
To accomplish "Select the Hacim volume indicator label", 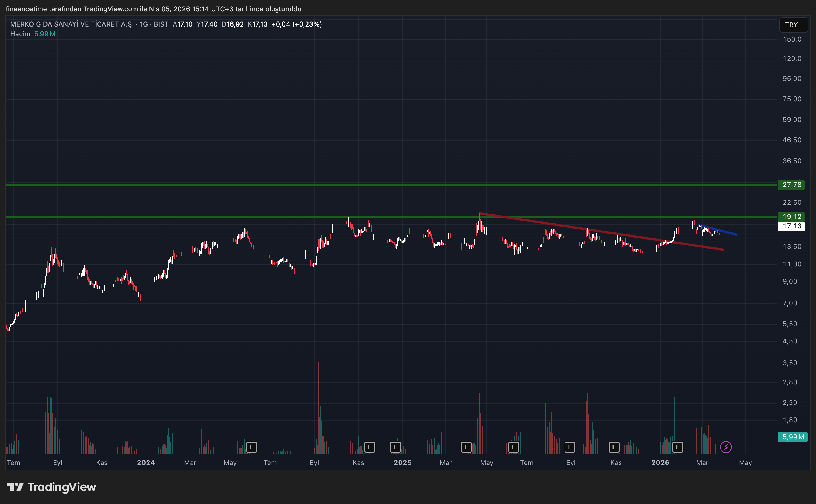I will tap(20, 34).
